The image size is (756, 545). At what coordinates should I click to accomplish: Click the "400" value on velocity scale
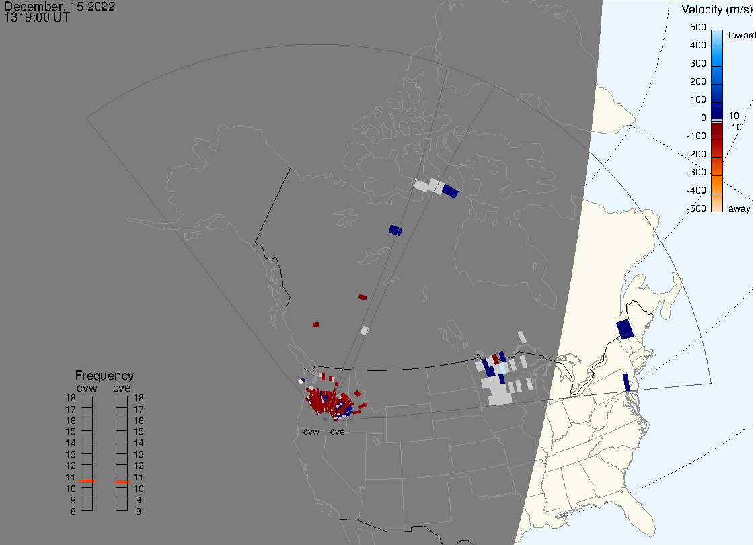coord(697,45)
